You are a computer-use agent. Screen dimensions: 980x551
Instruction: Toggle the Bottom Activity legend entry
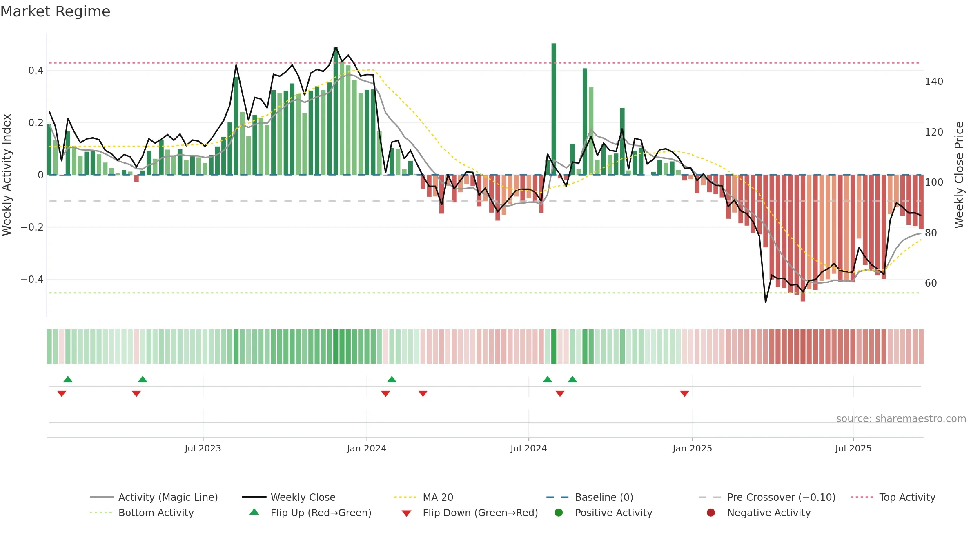click(x=142, y=513)
